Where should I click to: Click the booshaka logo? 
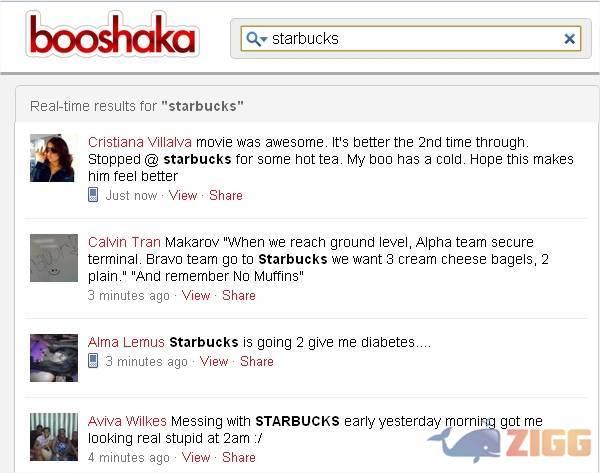tap(112, 34)
